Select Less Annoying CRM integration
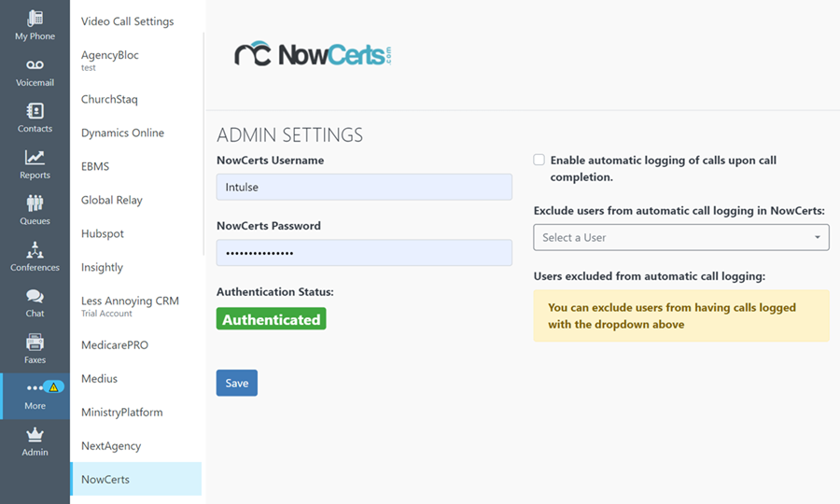 pyautogui.click(x=130, y=306)
